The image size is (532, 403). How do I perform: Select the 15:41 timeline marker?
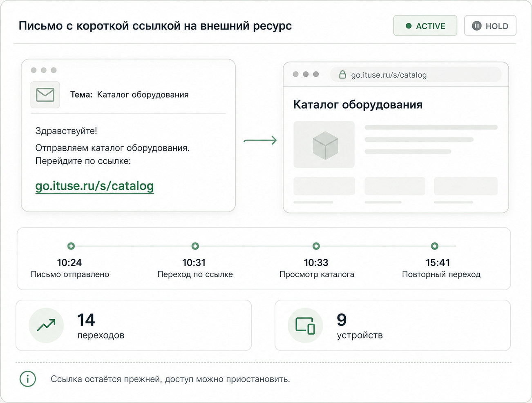(435, 246)
